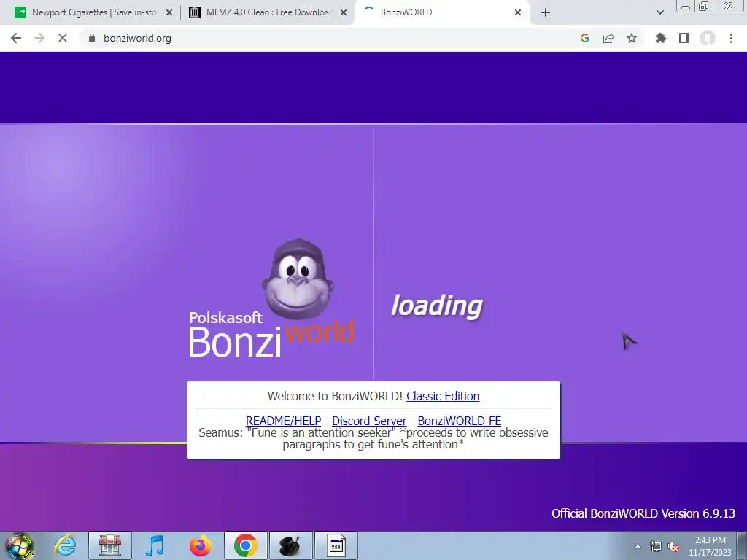Bookmark this page with the star icon

[632, 38]
